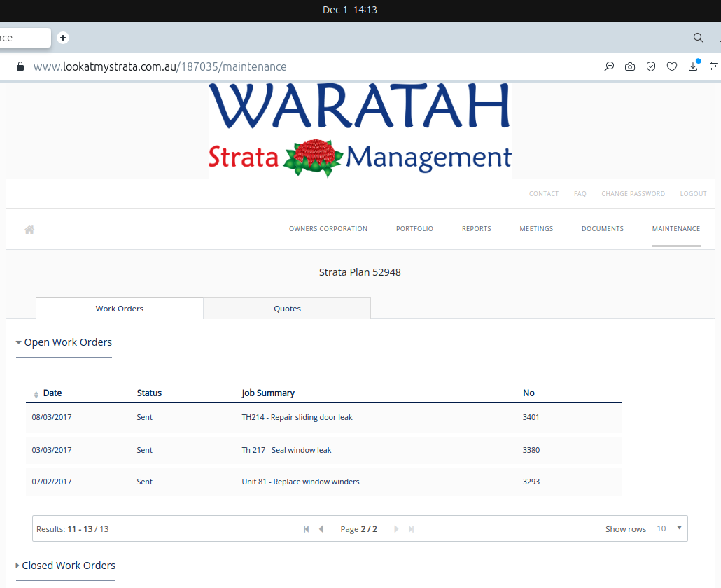Viewport: 721px width, 588px height.
Task: Select 'TH214 - Repair sliding door leak' row
Action: (x=323, y=417)
